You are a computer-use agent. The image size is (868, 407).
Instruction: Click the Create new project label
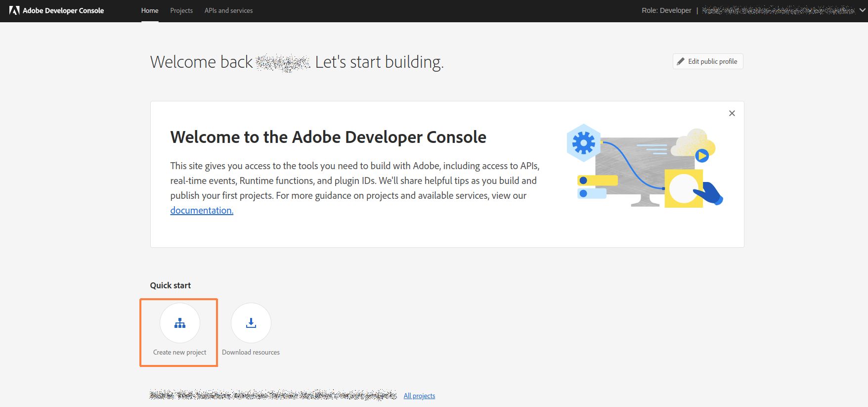[x=180, y=352]
